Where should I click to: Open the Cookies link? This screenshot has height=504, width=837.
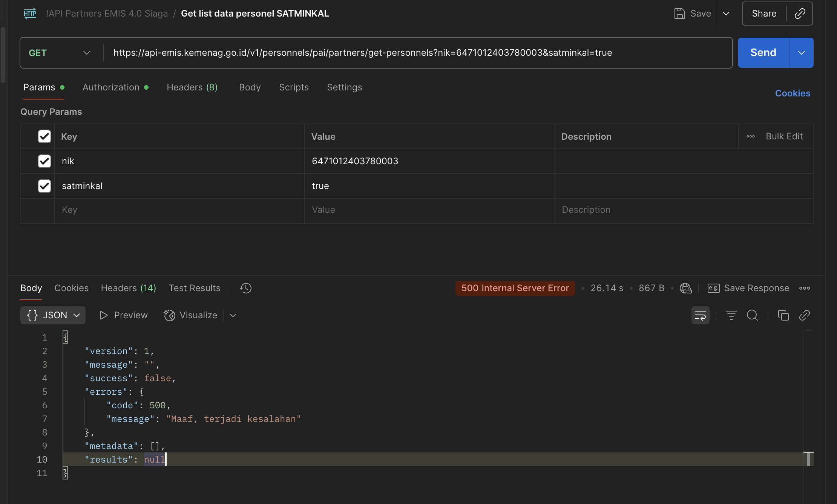[x=793, y=93]
